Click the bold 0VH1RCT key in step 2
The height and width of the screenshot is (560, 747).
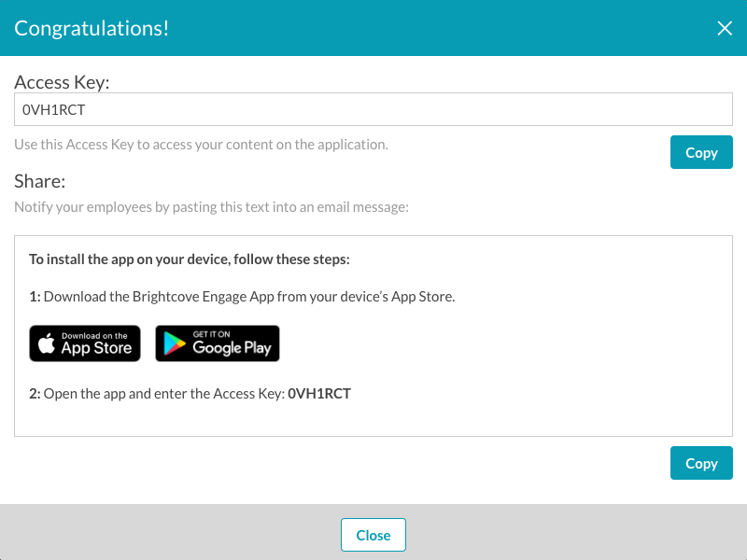pos(319,394)
